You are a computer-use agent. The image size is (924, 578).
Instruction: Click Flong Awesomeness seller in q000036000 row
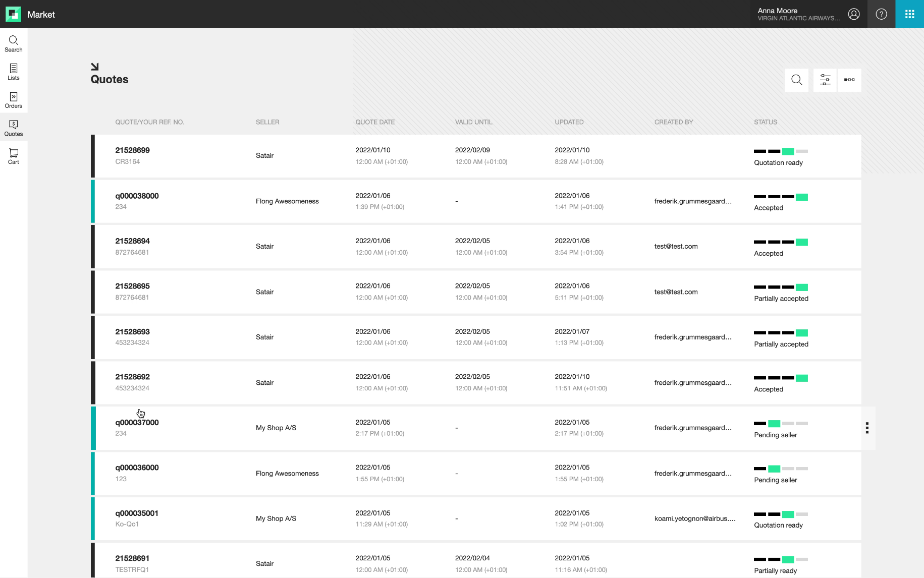[x=287, y=474]
